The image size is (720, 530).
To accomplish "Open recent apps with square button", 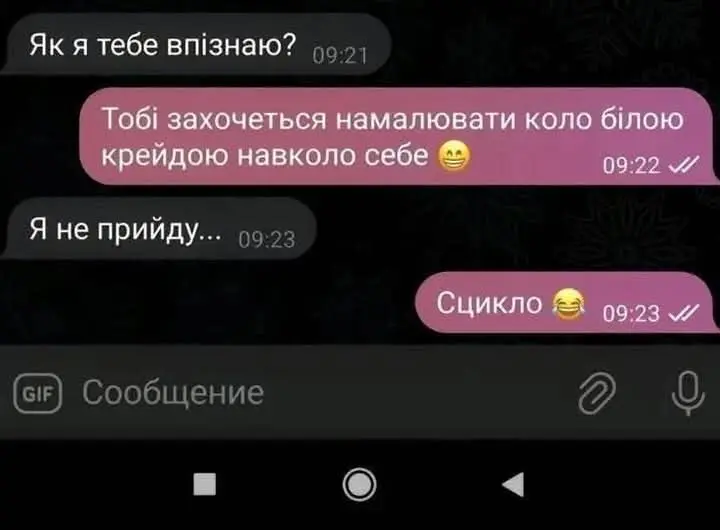I will pyautogui.click(x=205, y=485).
